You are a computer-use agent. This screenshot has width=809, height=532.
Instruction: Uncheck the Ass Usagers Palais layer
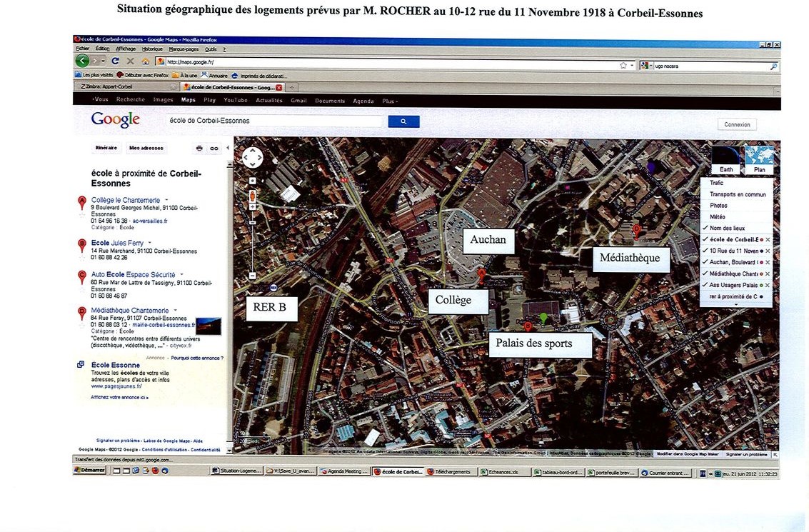point(705,285)
